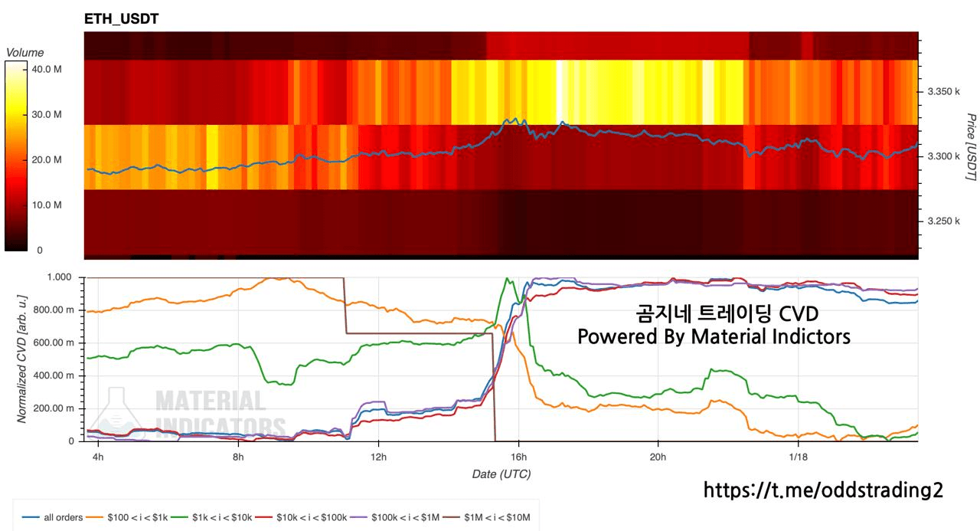
Task: Click the blue line marker for all orders
Action: (32, 517)
